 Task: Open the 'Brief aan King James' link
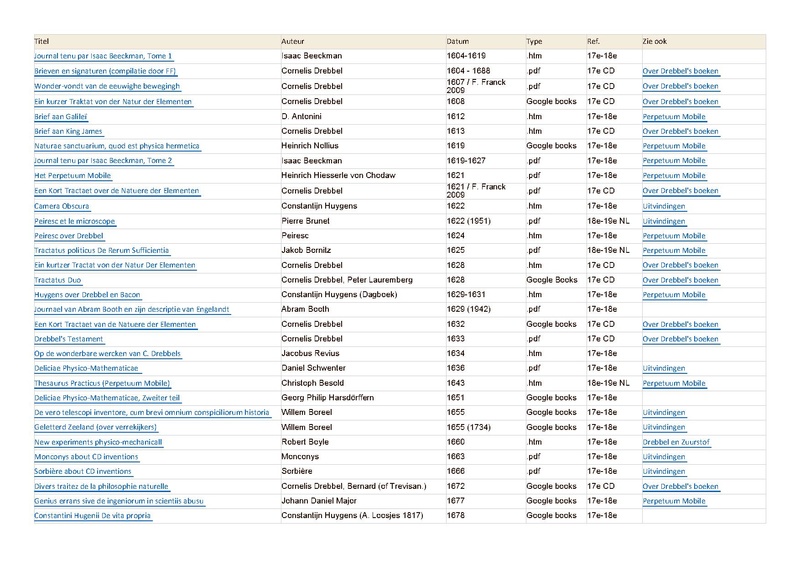point(69,131)
